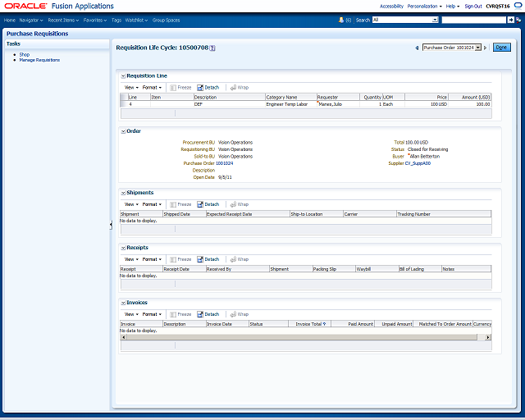Screen dimensions: 525x420
Task: Collapse the Shipments section
Action: point(123,193)
